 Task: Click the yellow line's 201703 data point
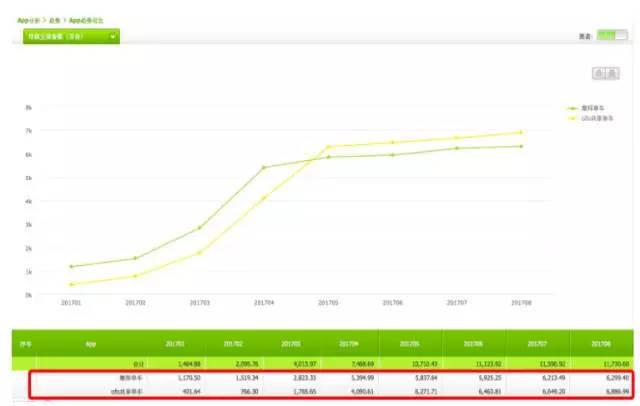tap(200, 253)
